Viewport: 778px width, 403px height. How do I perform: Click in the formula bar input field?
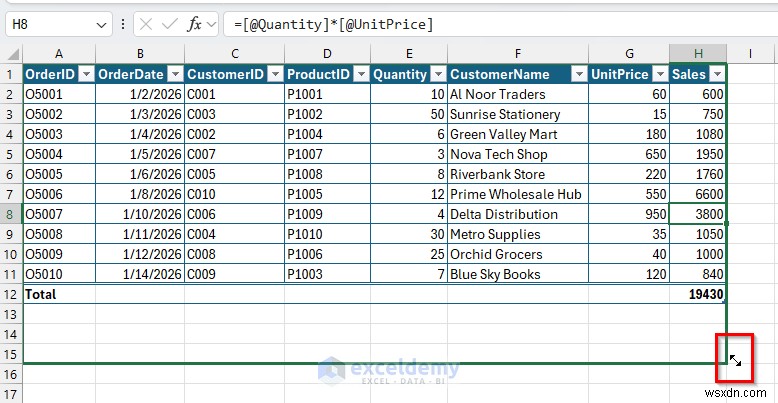(500, 24)
